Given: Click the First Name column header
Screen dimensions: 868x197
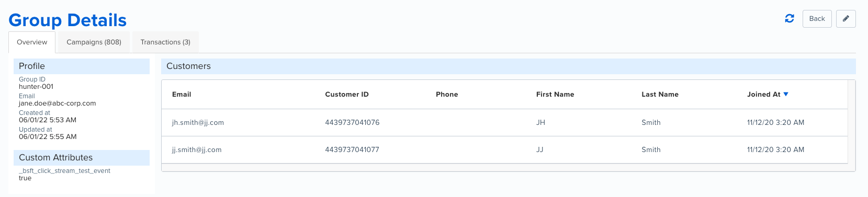Looking at the screenshot, I should pyautogui.click(x=555, y=95).
